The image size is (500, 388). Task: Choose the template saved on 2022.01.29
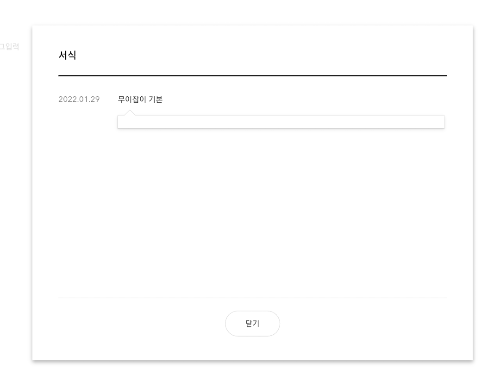pos(140,99)
